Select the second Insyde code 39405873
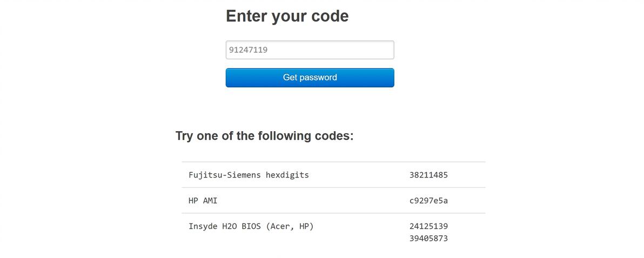 [428, 239]
